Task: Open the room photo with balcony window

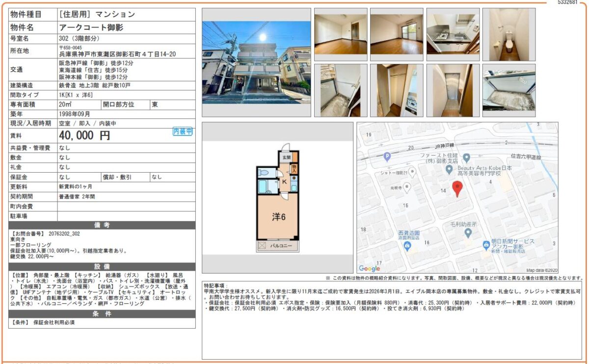Action: tap(396, 34)
